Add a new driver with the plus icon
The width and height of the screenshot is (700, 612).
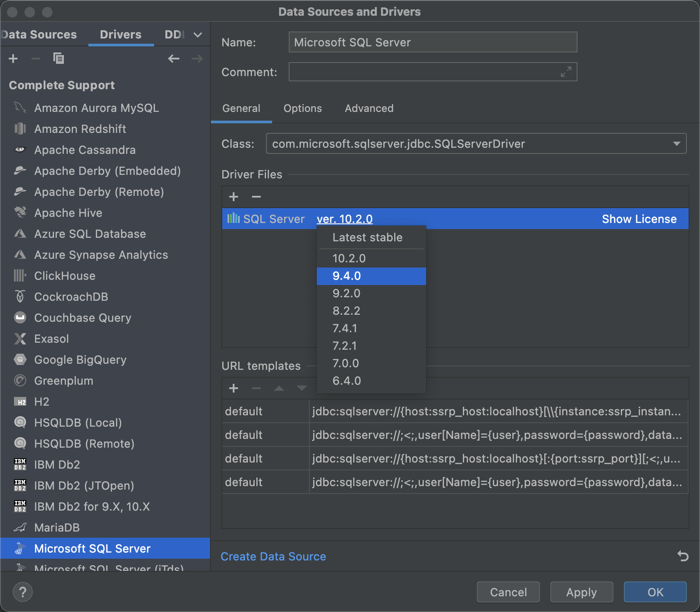pyautogui.click(x=13, y=59)
